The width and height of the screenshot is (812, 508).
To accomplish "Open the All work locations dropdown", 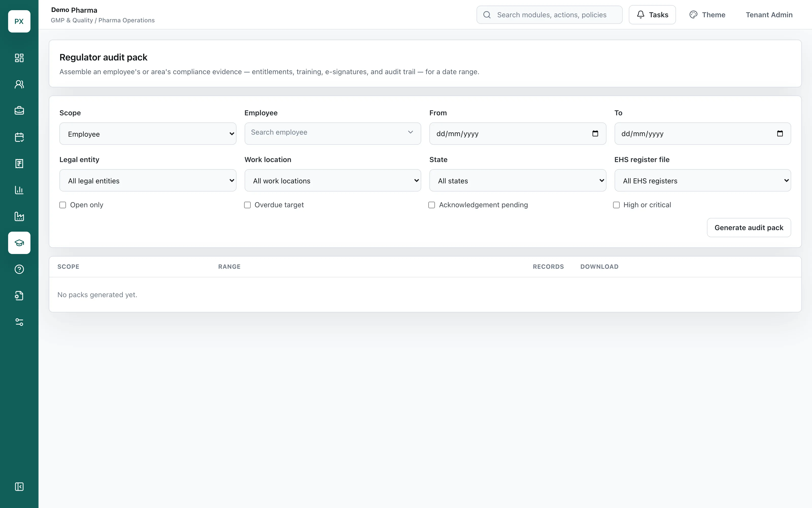I will (332, 180).
